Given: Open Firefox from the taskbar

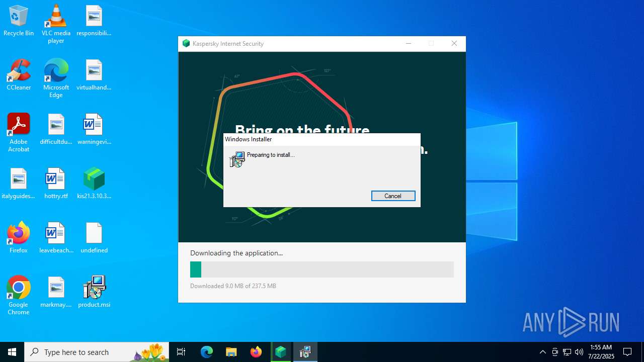Looking at the screenshot, I should pyautogui.click(x=256, y=352).
